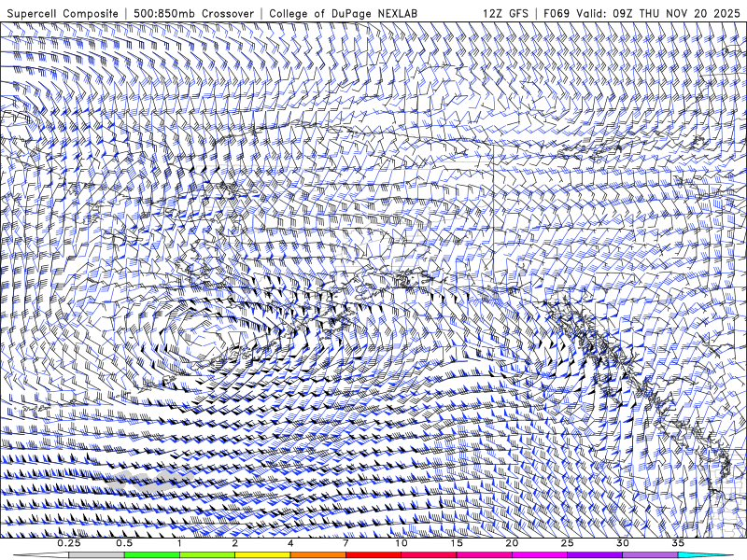This screenshot has width=747, height=560.
Task: Select the lavender 30–35 legend swatch
Action: point(650,555)
